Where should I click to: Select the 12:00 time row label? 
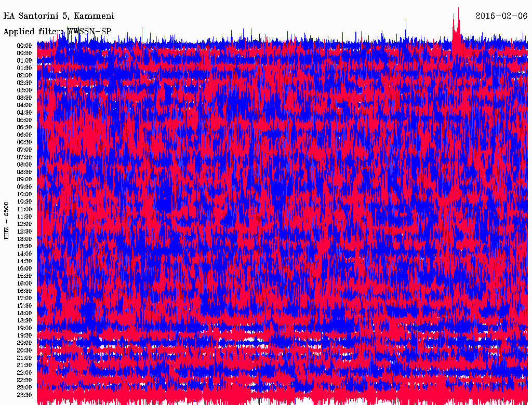point(24,224)
